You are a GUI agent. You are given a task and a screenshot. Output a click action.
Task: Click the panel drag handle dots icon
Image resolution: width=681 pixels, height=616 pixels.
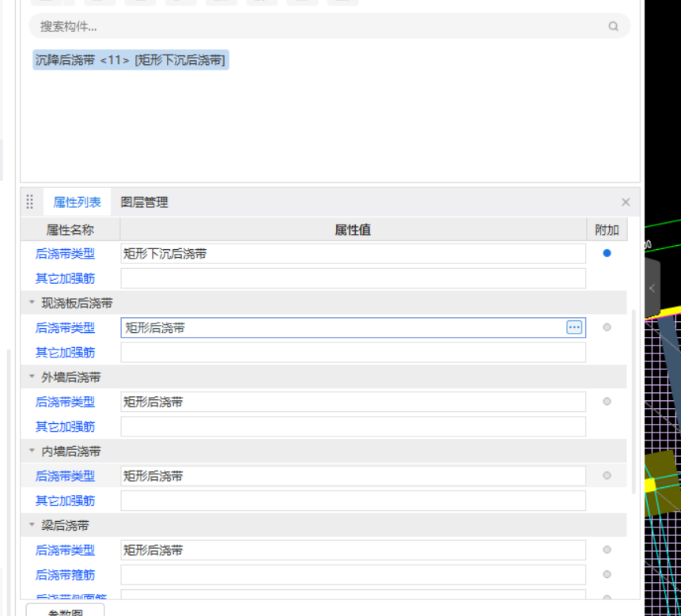click(x=29, y=202)
